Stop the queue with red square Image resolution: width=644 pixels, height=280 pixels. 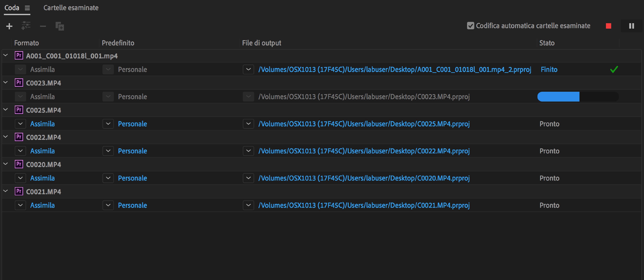(x=608, y=26)
